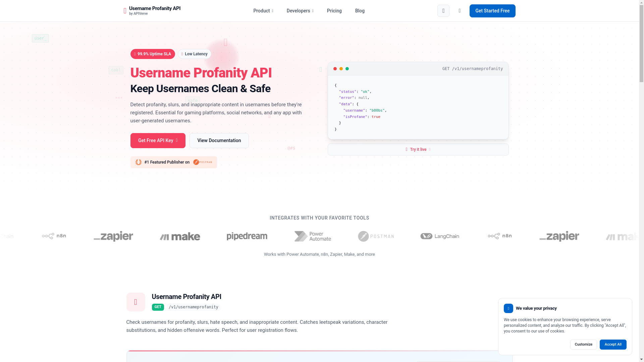The image size is (644, 362).
Task: Toggle the theme icon in header
Action: [x=460, y=11]
